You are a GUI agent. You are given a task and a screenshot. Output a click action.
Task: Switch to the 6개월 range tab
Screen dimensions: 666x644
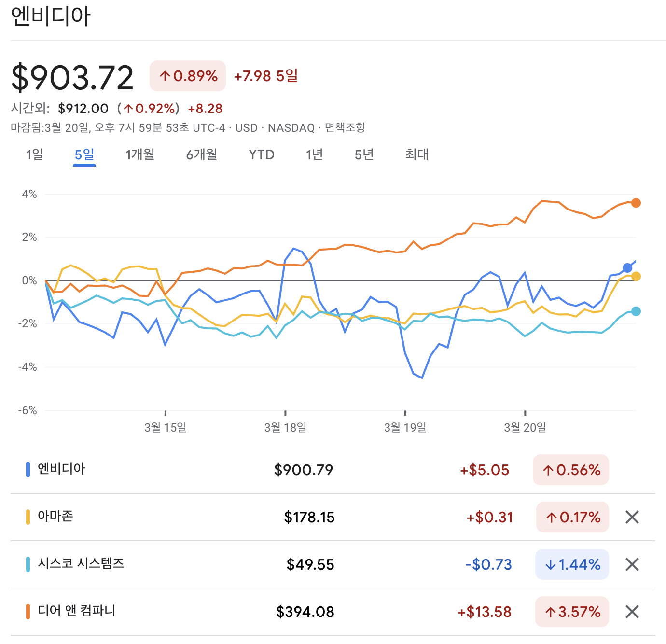202,154
